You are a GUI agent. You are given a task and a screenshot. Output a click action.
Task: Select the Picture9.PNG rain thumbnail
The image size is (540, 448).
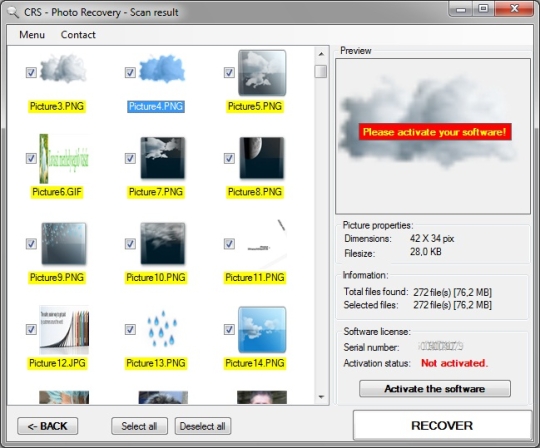click(x=64, y=243)
